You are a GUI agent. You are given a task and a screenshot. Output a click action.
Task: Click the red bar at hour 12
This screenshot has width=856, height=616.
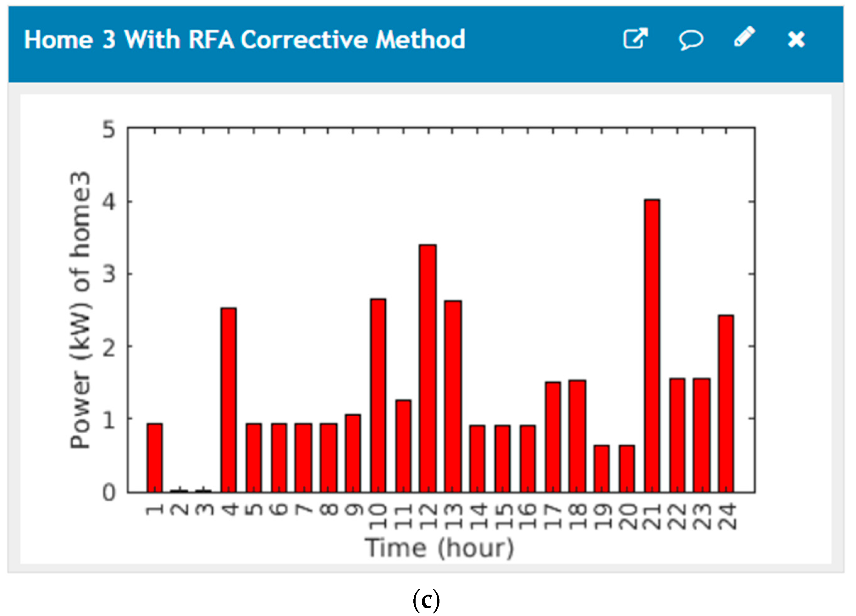(x=428, y=368)
